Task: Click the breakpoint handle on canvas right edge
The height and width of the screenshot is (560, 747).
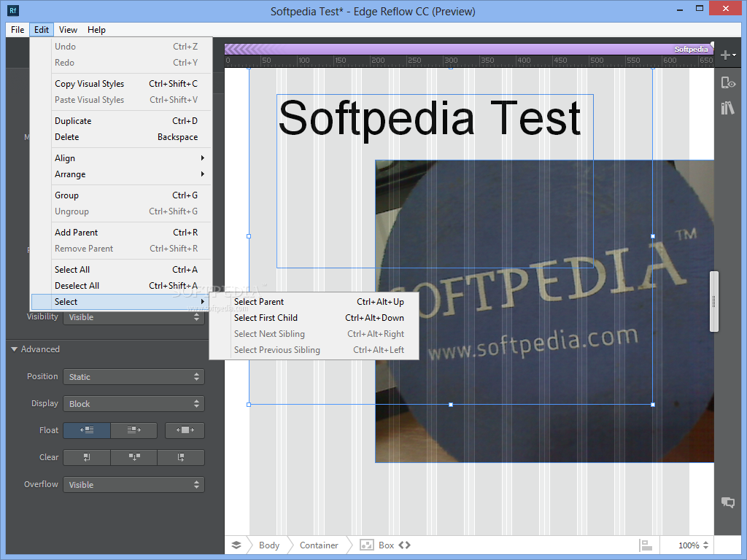Action: (713, 301)
